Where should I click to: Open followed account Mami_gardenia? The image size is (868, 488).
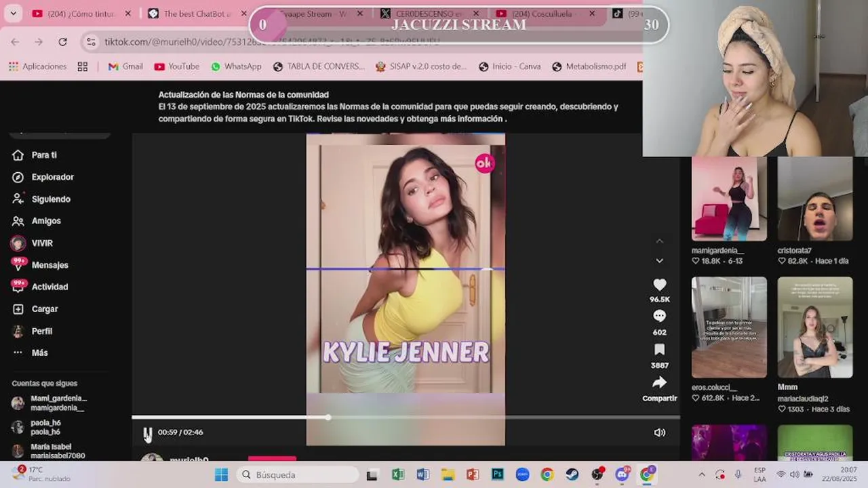coord(50,403)
